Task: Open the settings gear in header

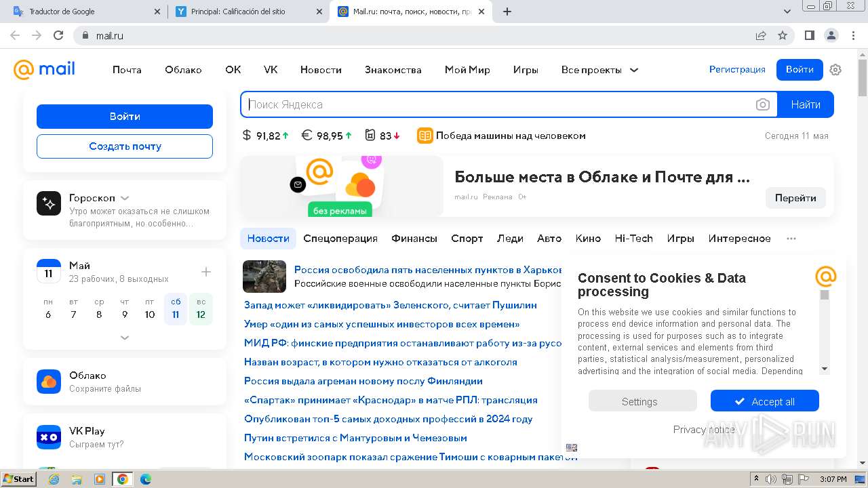Action: (835, 70)
